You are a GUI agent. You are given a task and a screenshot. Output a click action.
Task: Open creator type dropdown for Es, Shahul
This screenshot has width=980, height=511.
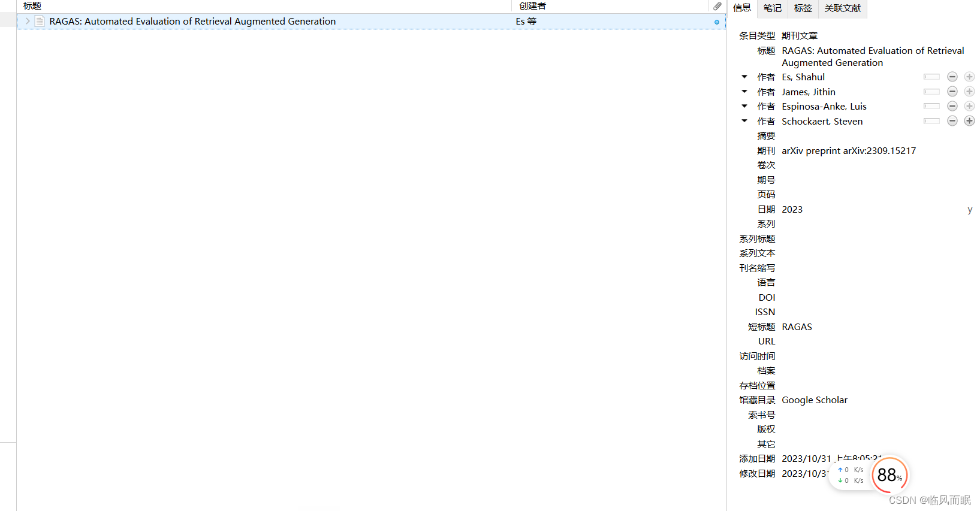coord(744,77)
